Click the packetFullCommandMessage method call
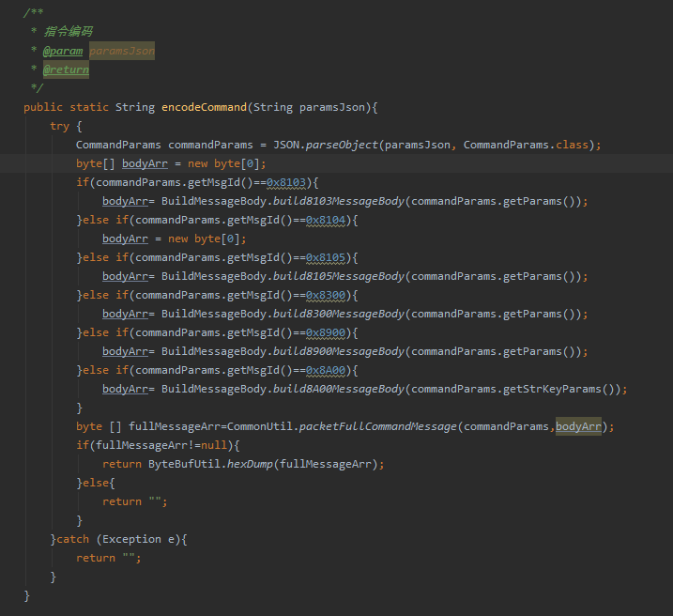The height and width of the screenshot is (616, 673). pos(377,426)
